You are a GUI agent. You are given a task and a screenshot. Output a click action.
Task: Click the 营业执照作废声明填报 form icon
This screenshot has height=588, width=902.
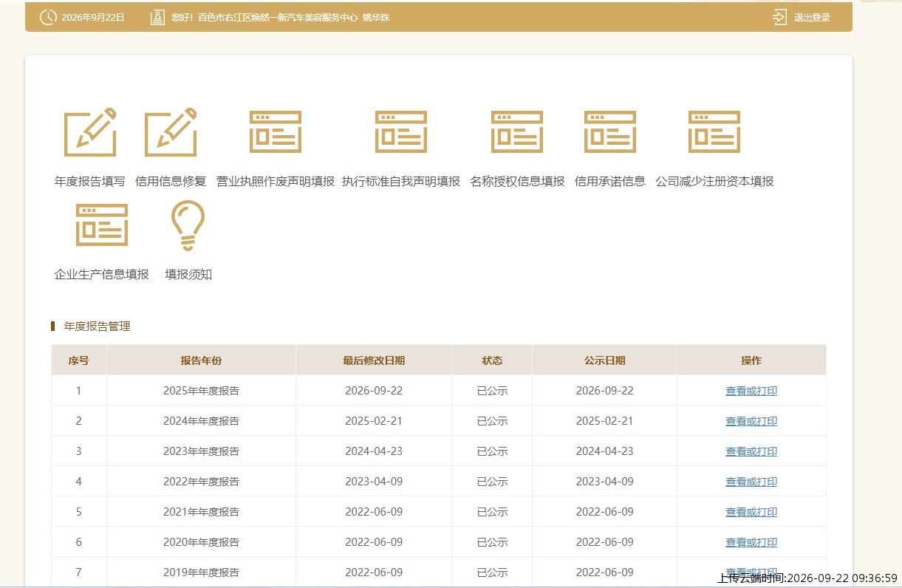click(x=276, y=131)
